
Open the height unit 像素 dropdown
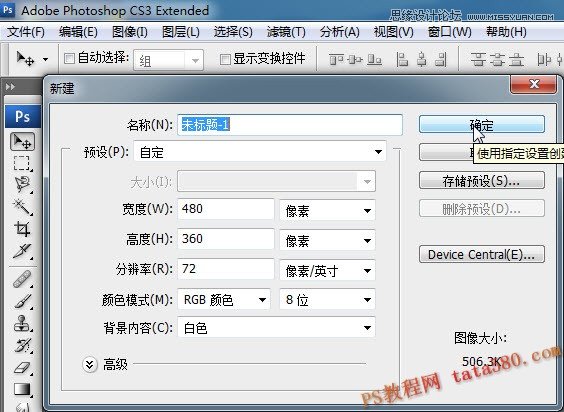tap(327, 240)
